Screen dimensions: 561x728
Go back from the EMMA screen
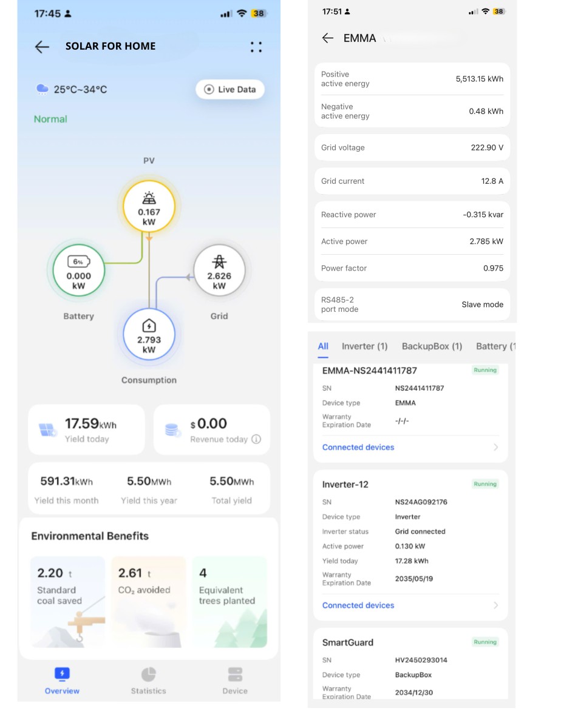pyautogui.click(x=328, y=38)
